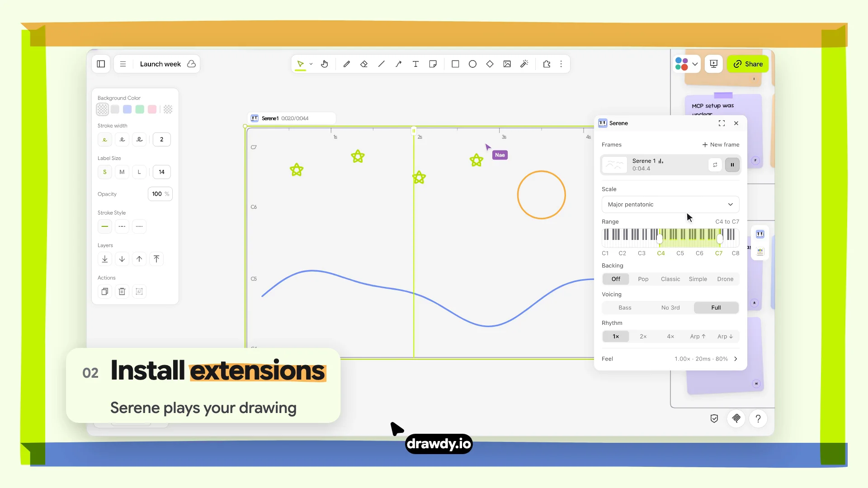Select the Eraser tool
This screenshot has height=488, width=868.
coord(364,64)
